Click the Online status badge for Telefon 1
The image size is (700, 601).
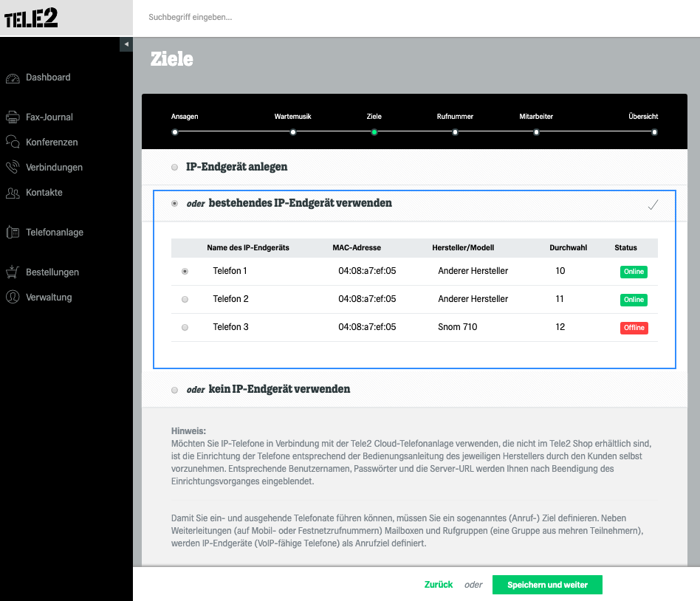click(x=634, y=272)
